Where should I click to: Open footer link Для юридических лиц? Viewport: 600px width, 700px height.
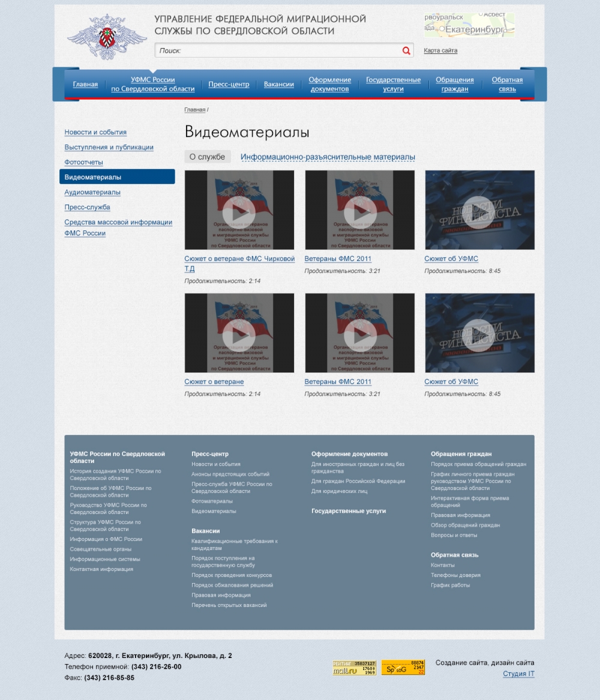339,491
